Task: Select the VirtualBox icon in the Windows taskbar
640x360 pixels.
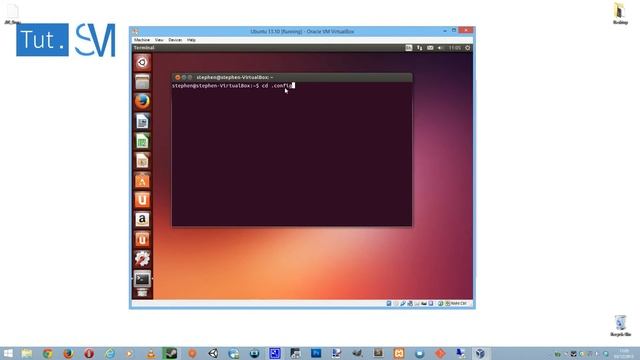Action: tap(480, 353)
